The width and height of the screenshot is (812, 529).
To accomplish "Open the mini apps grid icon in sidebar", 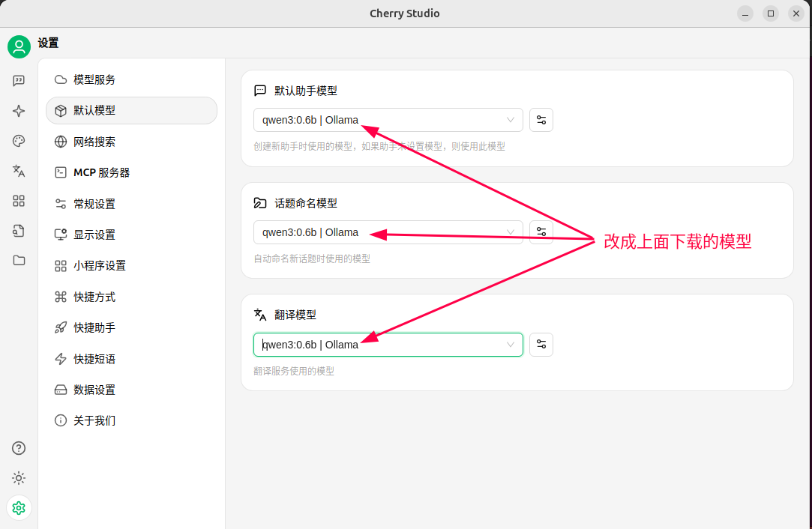I will pos(19,201).
